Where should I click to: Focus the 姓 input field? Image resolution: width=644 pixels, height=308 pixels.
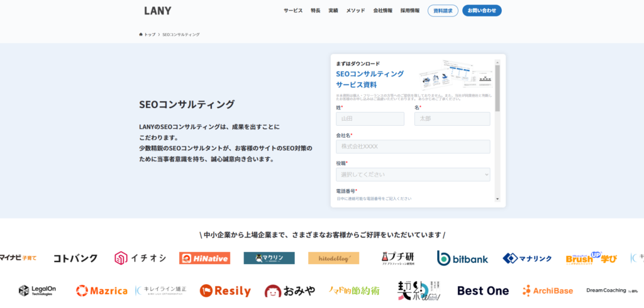coord(370,119)
